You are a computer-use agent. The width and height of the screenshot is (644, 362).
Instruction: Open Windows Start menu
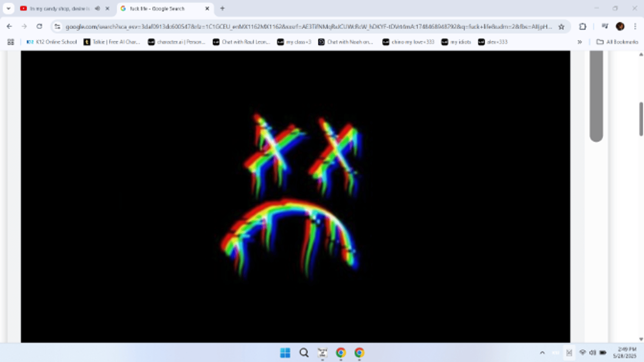tap(285, 353)
